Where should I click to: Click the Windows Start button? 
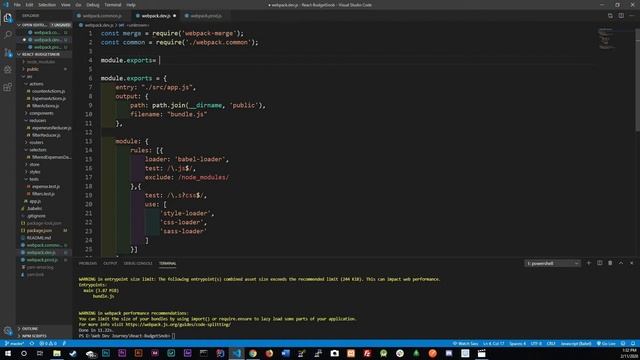[x=8, y=353]
